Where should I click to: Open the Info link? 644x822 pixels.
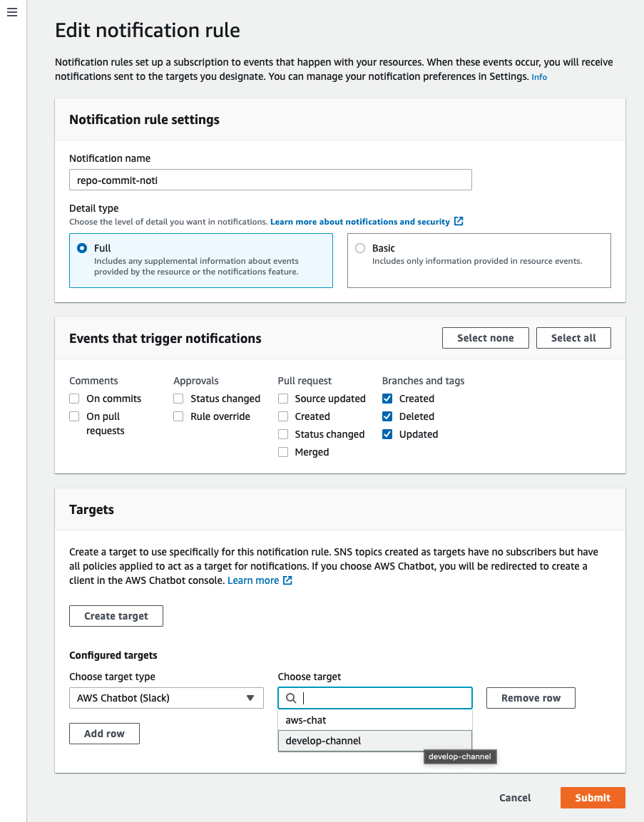(x=539, y=77)
